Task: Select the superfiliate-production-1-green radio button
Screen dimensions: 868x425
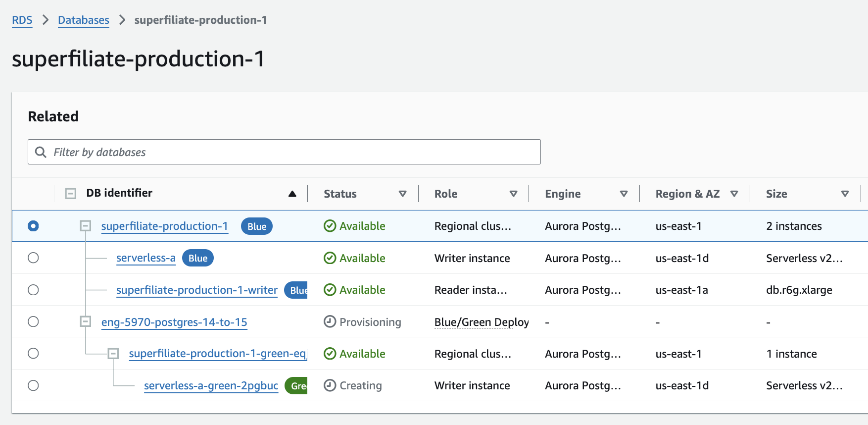Action: click(x=33, y=353)
